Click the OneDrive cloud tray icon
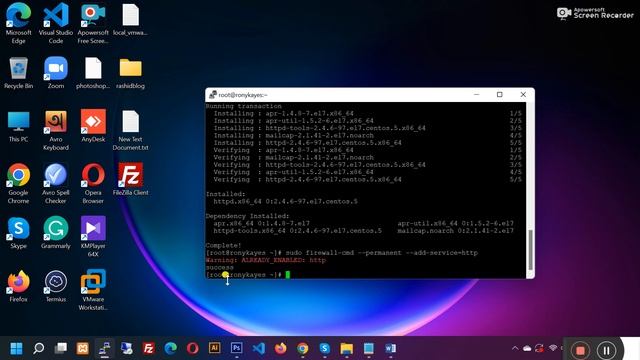 coord(527,348)
